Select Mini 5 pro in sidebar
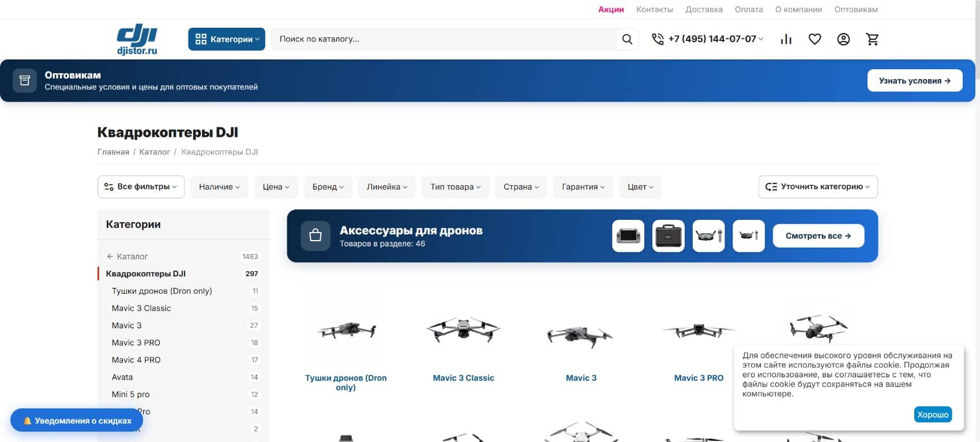 coord(130,395)
